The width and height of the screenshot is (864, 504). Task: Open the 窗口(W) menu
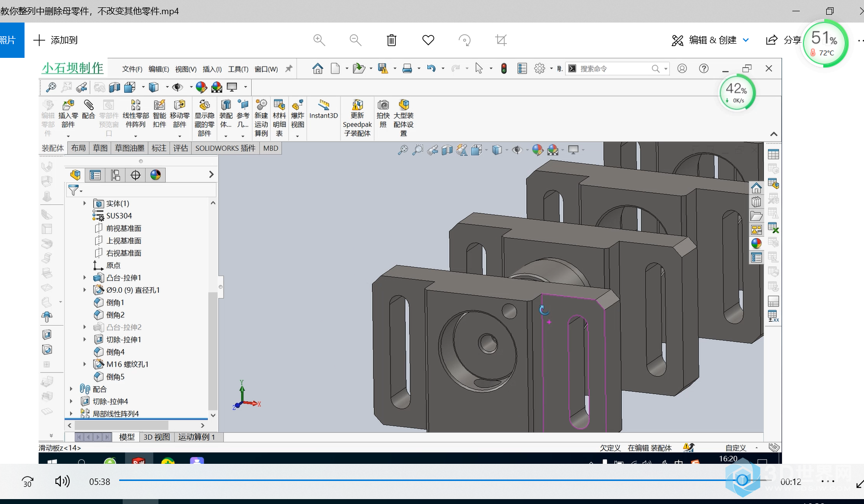pos(266,69)
